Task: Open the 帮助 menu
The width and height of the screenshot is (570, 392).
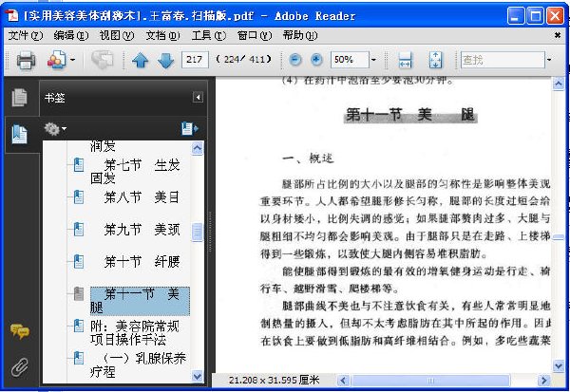Action: (300, 36)
